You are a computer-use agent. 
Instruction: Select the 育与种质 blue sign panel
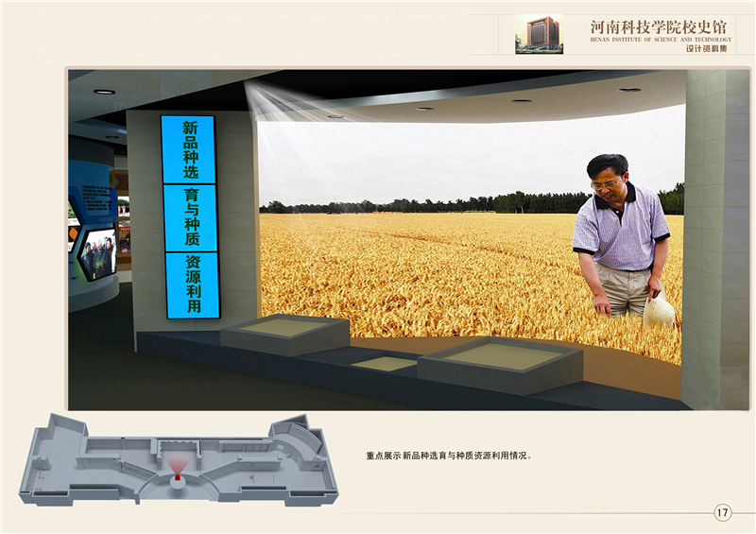(x=191, y=218)
